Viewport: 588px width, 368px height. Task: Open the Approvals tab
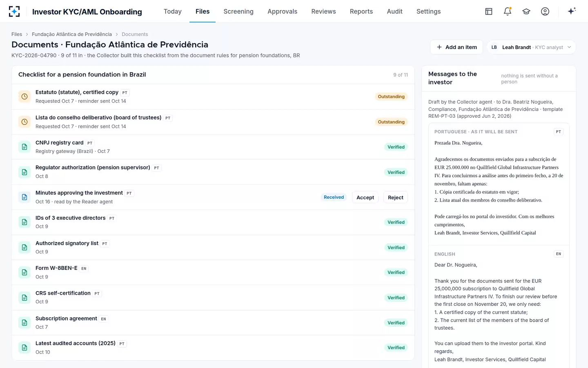pos(282,11)
